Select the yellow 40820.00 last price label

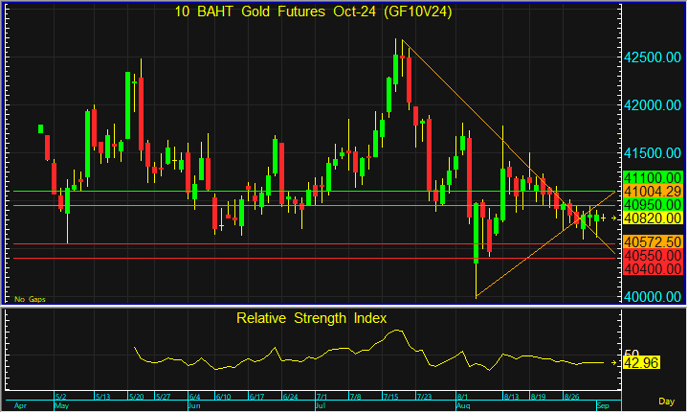pos(651,217)
